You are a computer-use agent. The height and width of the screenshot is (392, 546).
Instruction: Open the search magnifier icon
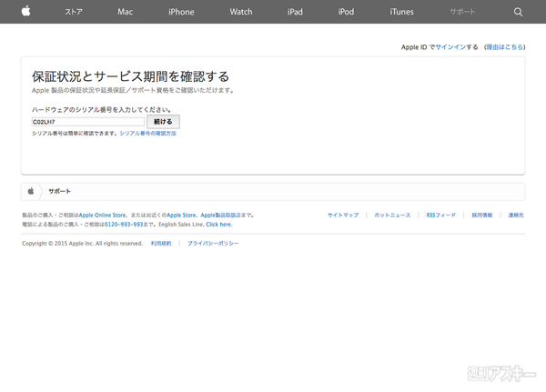518,12
